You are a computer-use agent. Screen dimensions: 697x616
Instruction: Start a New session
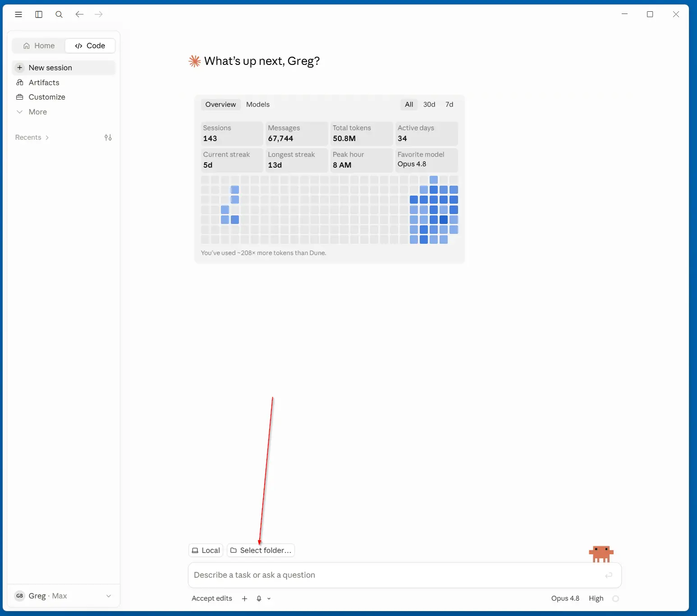pyautogui.click(x=64, y=68)
